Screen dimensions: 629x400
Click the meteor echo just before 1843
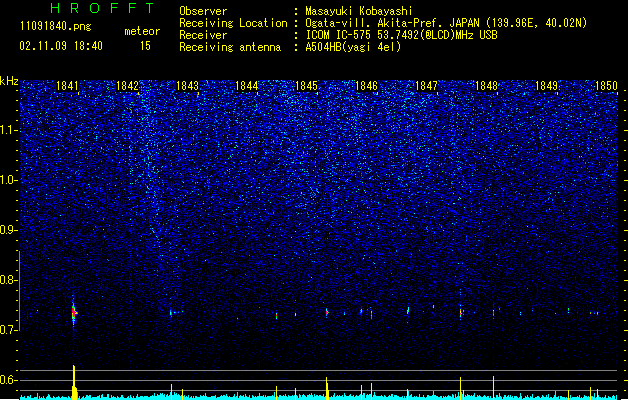coord(171,312)
